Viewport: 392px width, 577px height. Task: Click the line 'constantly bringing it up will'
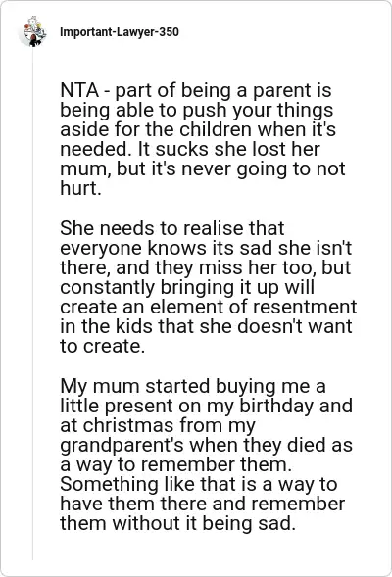tap(187, 287)
